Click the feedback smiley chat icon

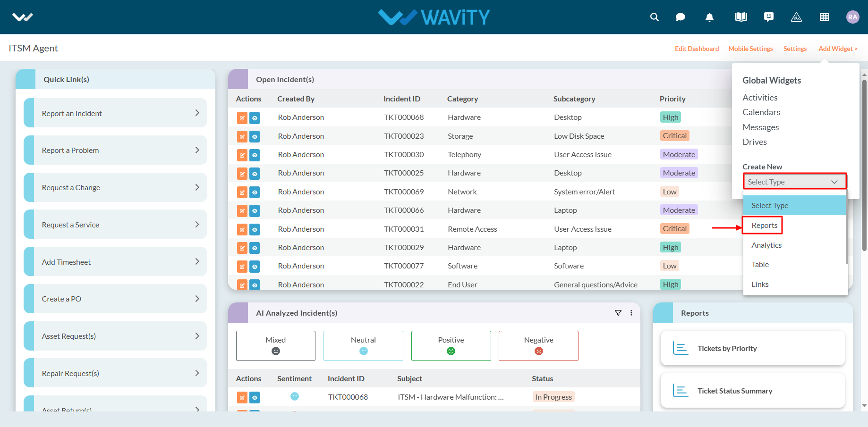[x=769, y=17]
